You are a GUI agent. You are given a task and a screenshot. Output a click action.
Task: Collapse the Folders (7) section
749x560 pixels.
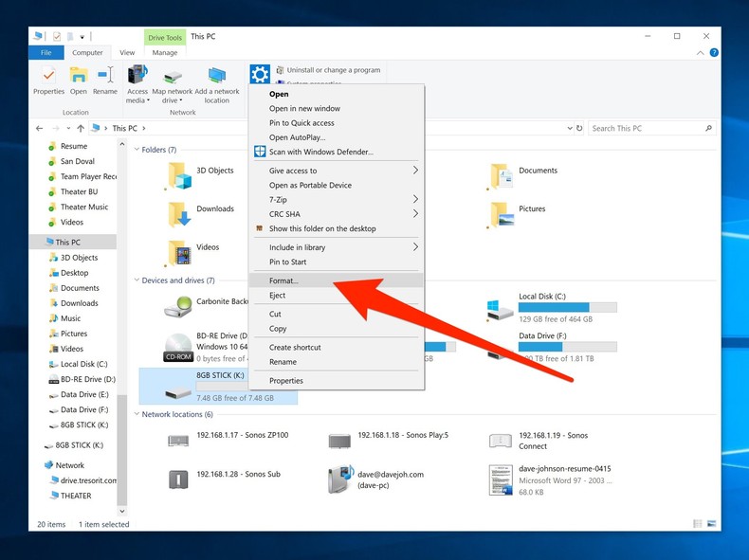[137, 150]
